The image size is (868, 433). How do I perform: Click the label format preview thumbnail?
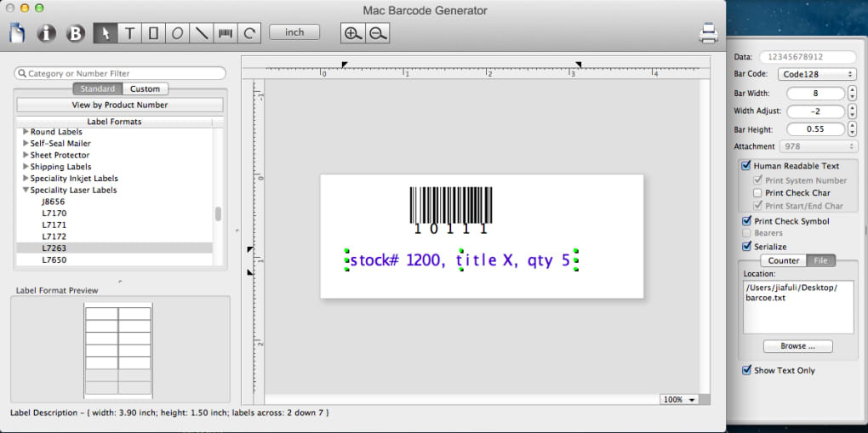[x=118, y=350]
